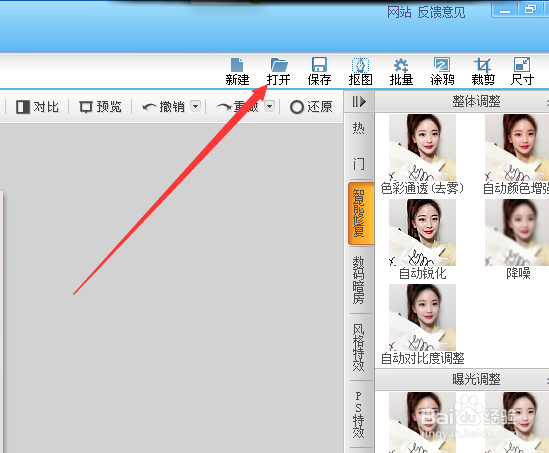Open the 尺寸 resize tool
The height and width of the screenshot is (453, 549).
[x=522, y=72]
